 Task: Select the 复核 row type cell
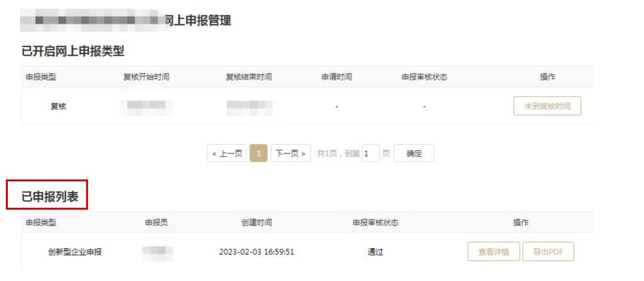[58, 106]
